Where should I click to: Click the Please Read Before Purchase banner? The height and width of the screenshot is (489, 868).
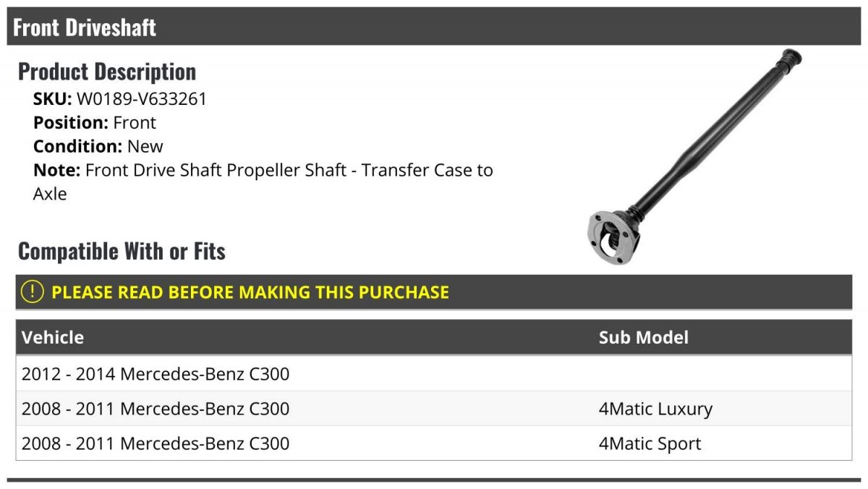434,292
